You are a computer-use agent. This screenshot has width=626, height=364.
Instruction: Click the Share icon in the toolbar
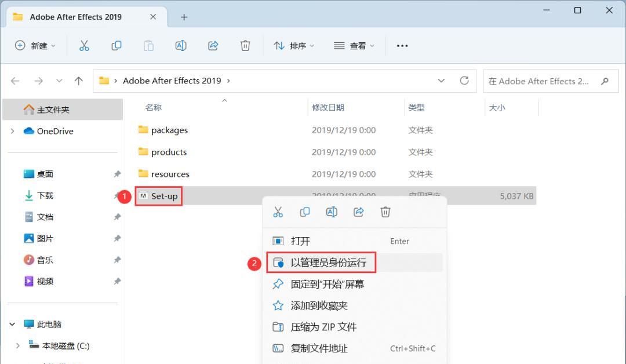click(x=213, y=45)
